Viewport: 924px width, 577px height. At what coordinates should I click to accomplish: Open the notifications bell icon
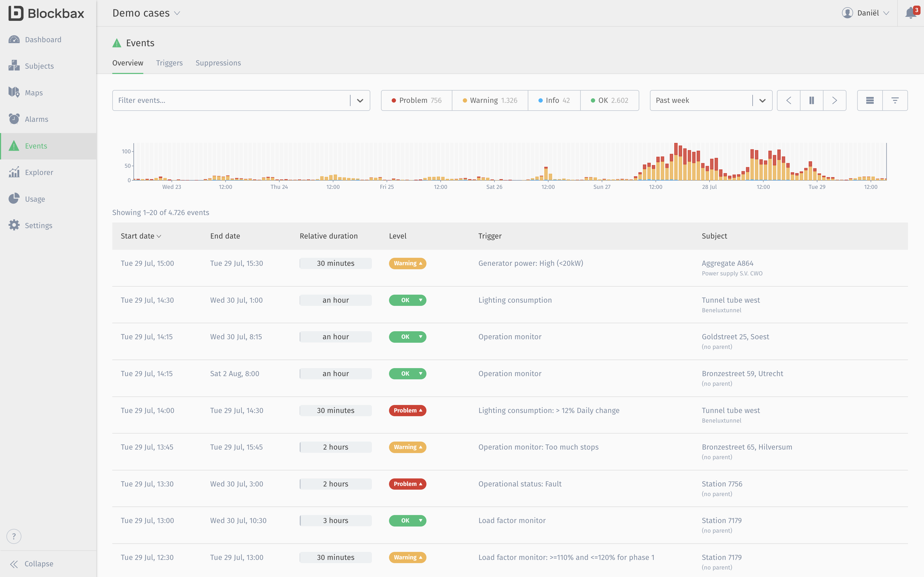click(x=911, y=13)
